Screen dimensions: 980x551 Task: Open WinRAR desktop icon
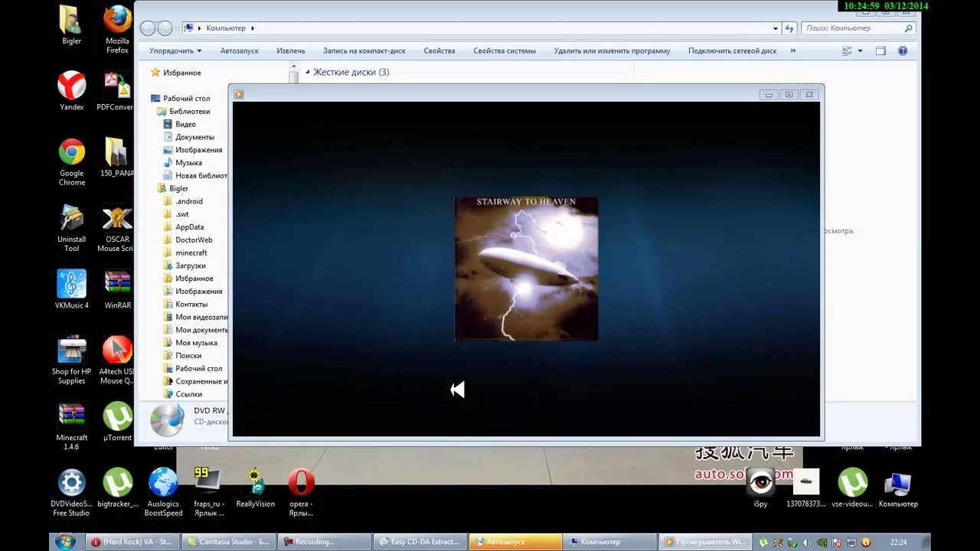tap(117, 289)
